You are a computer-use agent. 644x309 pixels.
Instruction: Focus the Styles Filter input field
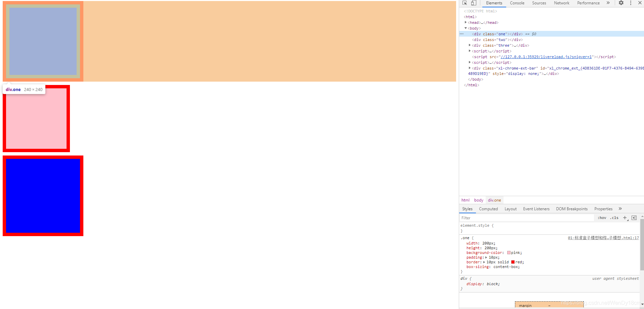[527, 218]
